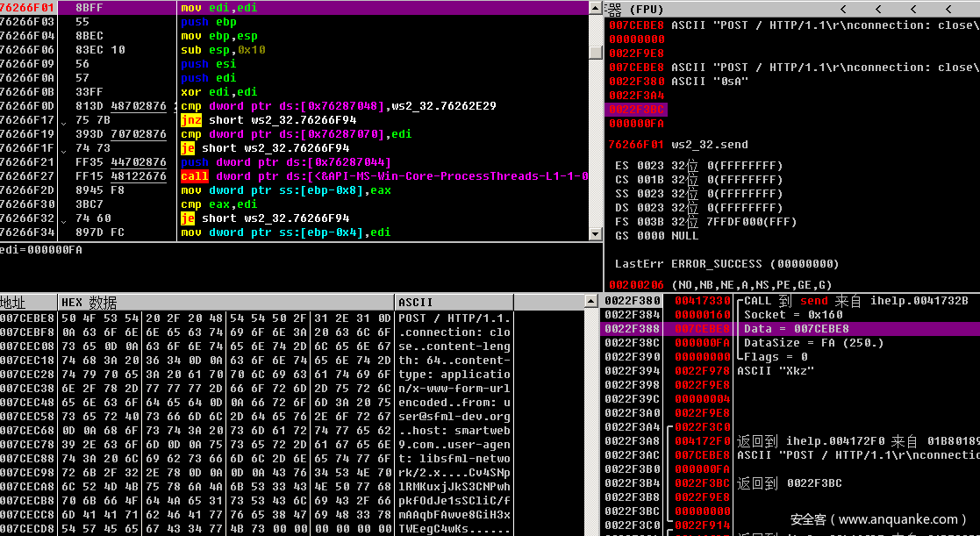The image size is (980, 536).
Task: Click the jump arrow marker at 76266F17
Action: 62,121
